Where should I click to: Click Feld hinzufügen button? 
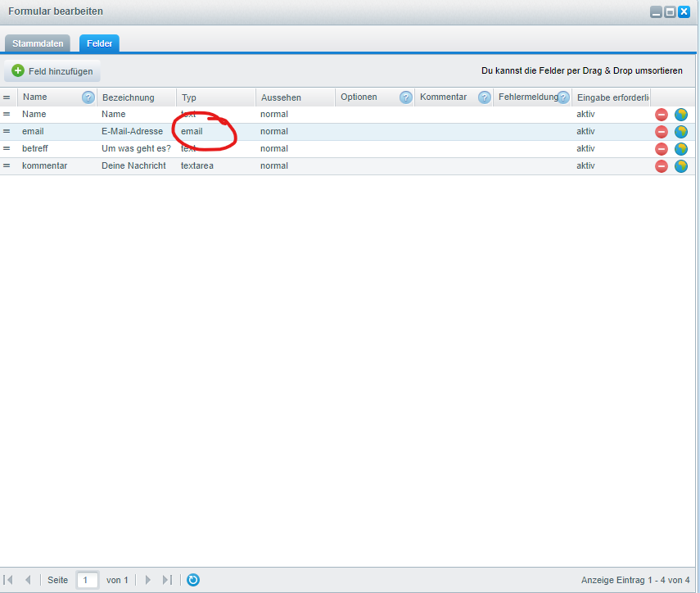click(x=52, y=71)
